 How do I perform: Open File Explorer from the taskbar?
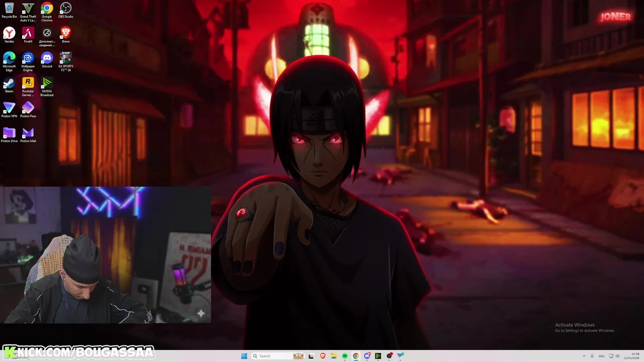click(334, 356)
